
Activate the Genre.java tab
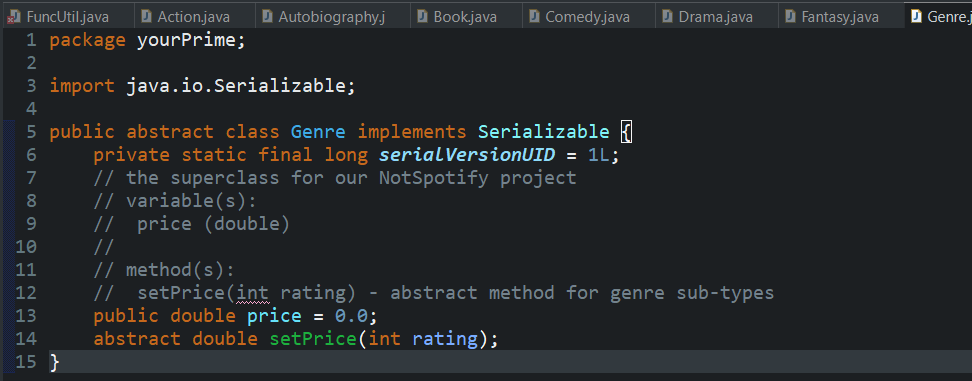pyautogui.click(x=938, y=16)
